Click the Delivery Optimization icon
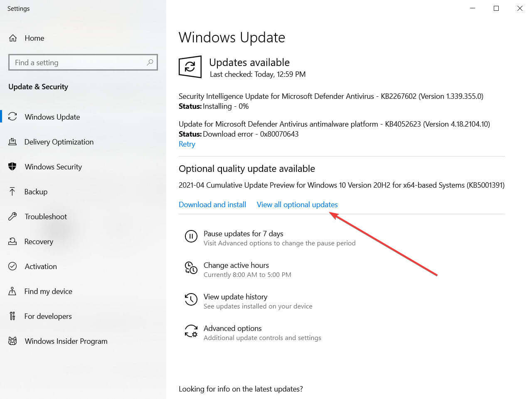The width and height of the screenshot is (532, 399). [x=12, y=142]
